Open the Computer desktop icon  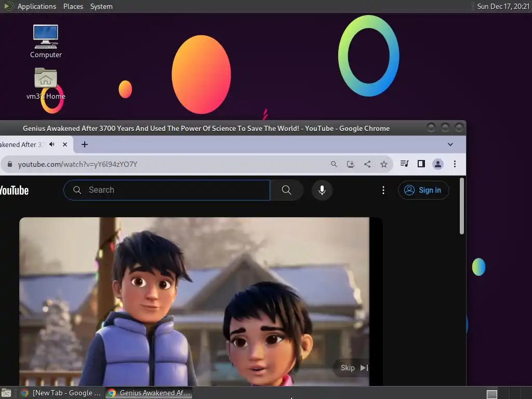click(46, 42)
